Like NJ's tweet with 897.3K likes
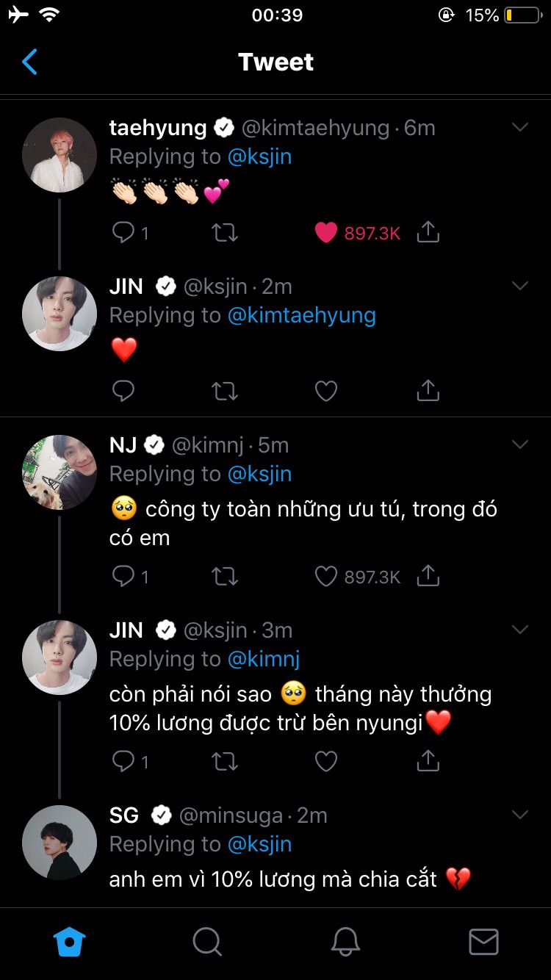This screenshot has height=980, width=551. click(x=326, y=577)
